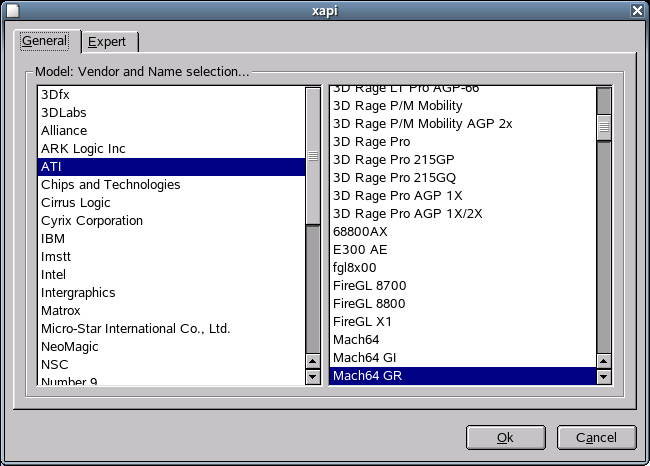Pick 3D Rage Pro AGP 1X
Viewport: 650px width, 466px height.
pyautogui.click(x=463, y=196)
